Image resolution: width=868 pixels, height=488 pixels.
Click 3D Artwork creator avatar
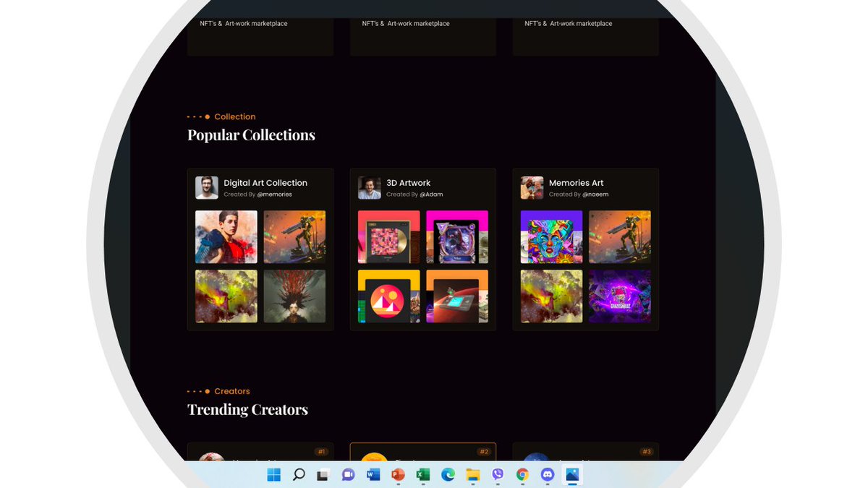[370, 188]
